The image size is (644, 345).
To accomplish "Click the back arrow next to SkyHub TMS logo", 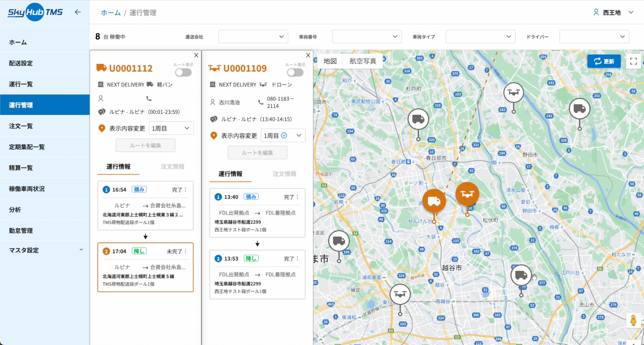I will click(78, 12).
